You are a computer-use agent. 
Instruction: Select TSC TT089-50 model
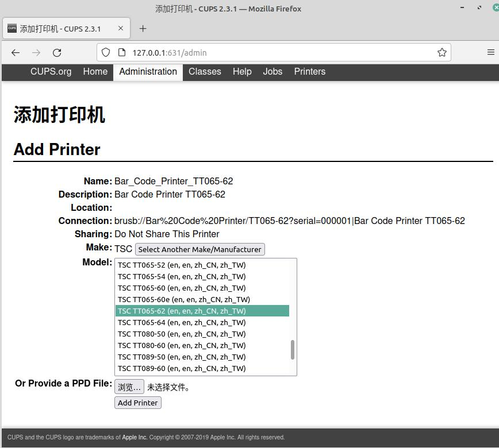coord(202,357)
